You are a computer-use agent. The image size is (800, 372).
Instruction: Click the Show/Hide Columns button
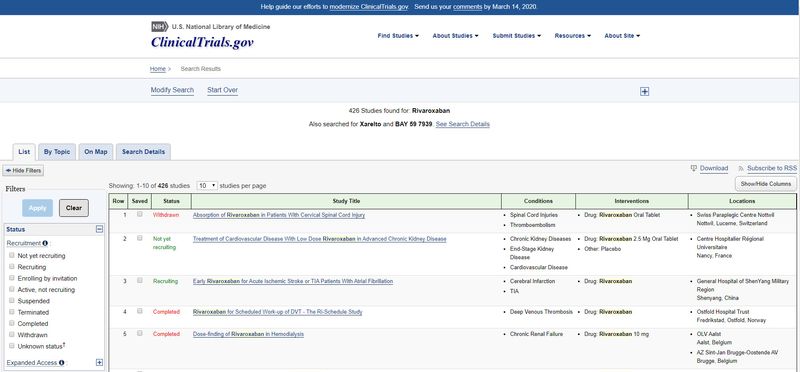point(766,184)
